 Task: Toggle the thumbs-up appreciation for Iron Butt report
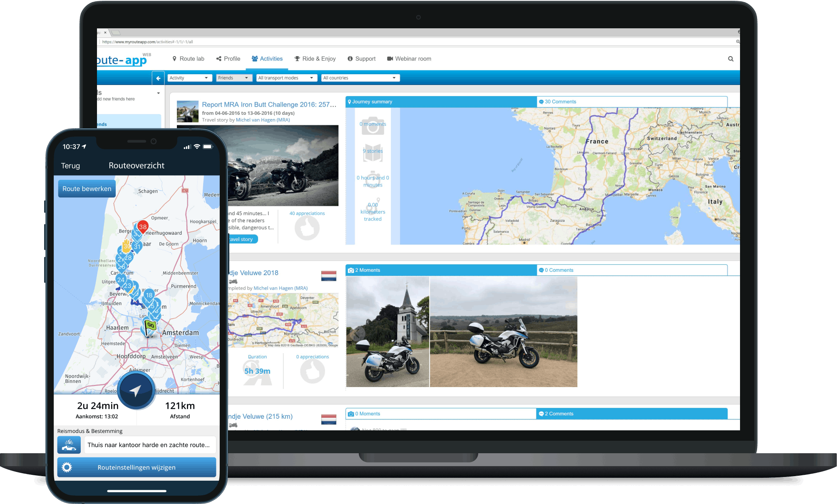pos(307,227)
